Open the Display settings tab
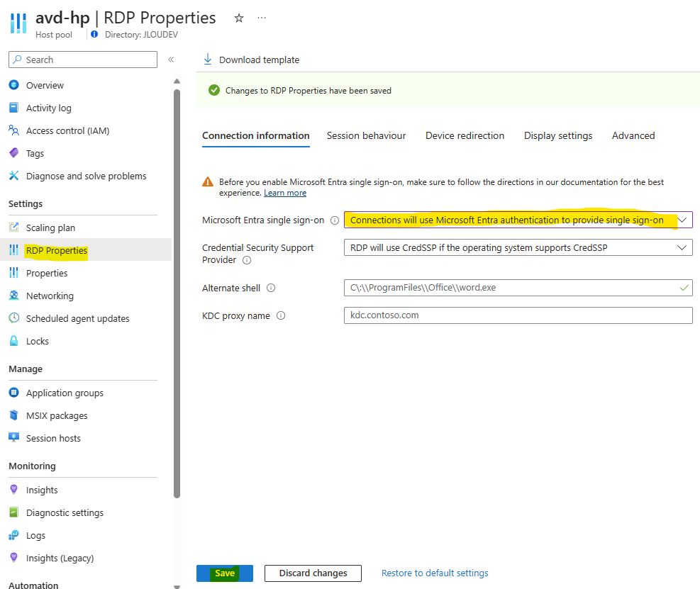 pos(558,135)
